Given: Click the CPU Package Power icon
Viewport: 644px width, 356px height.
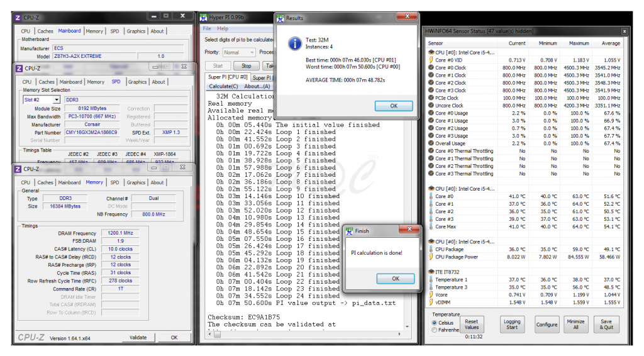Looking at the screenshot, I should coord(430,257).
